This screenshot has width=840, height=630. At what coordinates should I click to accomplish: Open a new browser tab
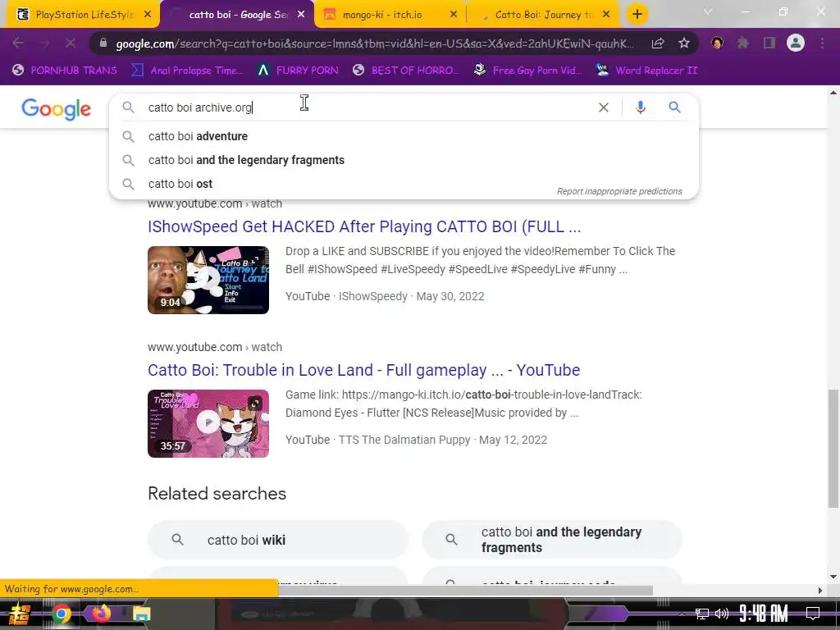637,15
